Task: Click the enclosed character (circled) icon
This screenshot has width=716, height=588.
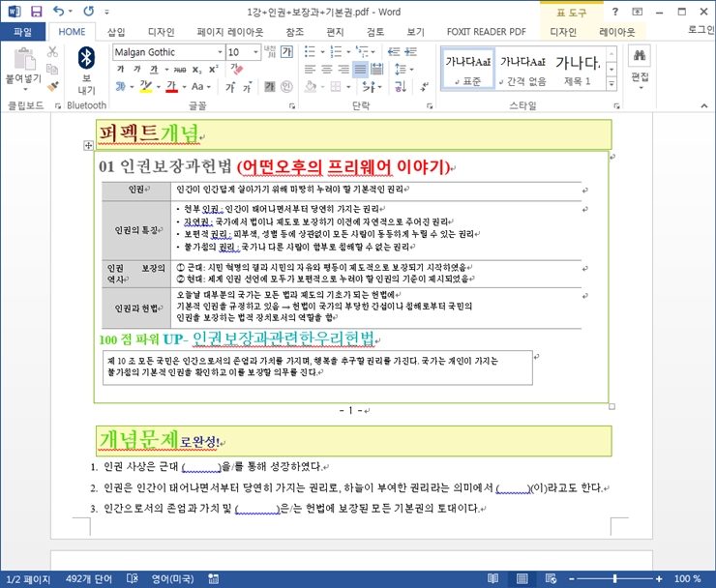Action: click(x=286, y=86)
